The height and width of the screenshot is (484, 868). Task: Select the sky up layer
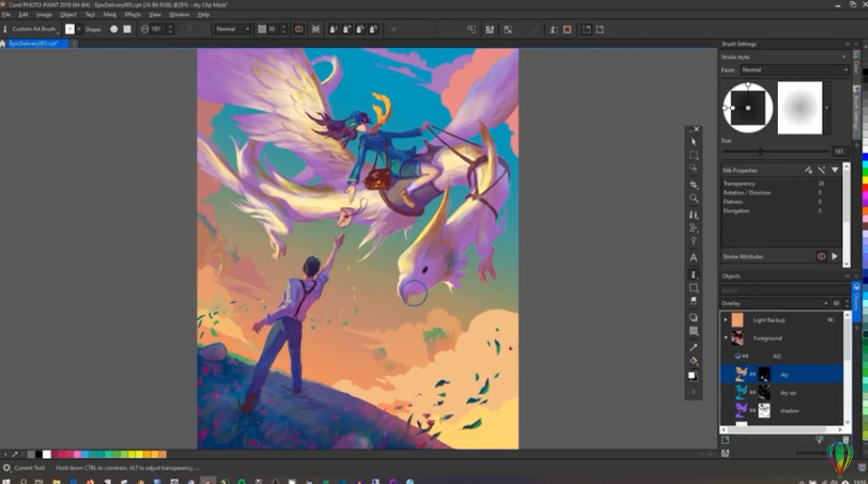coord(786,393)
